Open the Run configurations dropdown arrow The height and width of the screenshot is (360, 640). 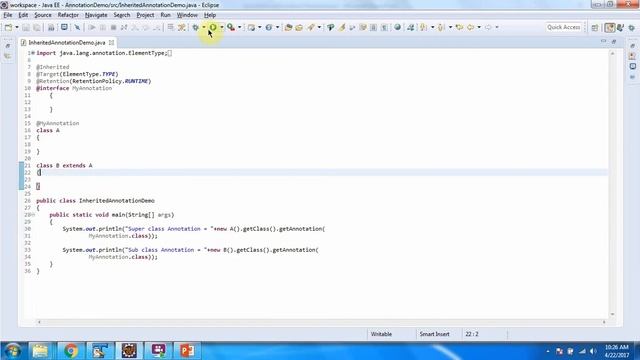click(x=222, y=27)
